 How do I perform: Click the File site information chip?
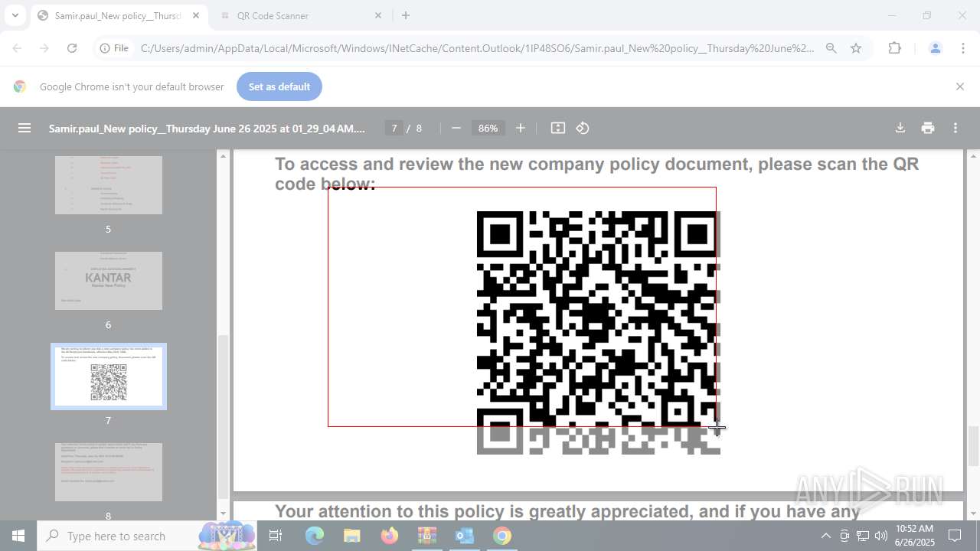(114, 48)
